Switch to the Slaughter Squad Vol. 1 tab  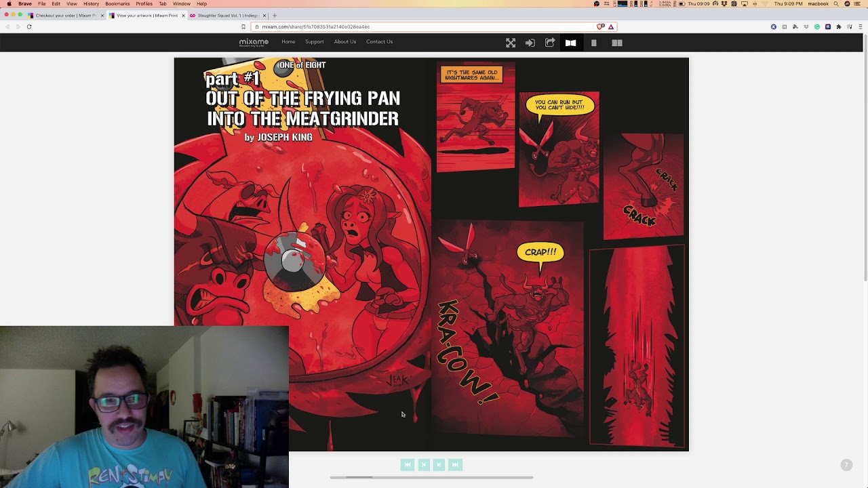click(x=227, y=16)
